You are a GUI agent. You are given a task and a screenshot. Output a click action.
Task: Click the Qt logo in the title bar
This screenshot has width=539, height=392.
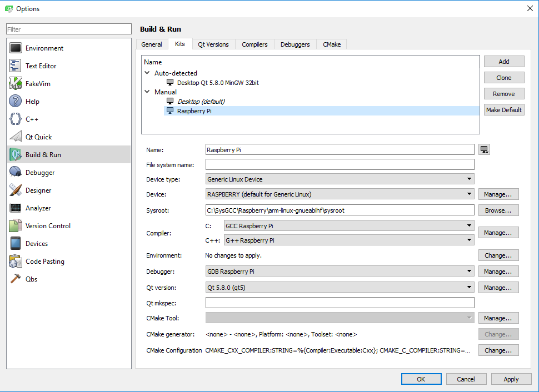(x=9, y=8)
